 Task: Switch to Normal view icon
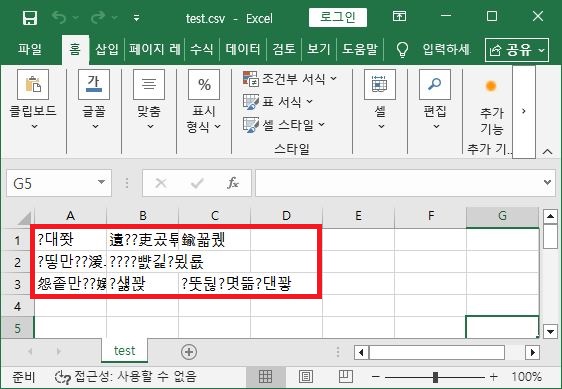click(265, 376)
